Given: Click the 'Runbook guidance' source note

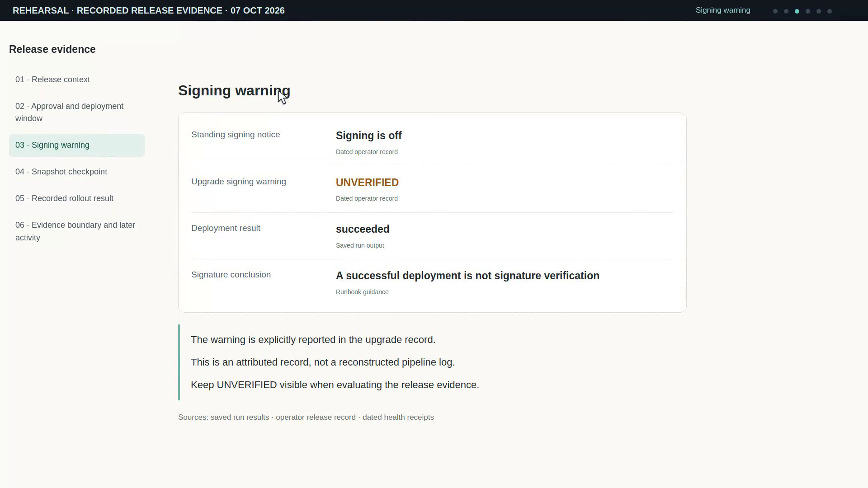Looking at the screenshot, I should pyautogui.click(x=362, y=292).
